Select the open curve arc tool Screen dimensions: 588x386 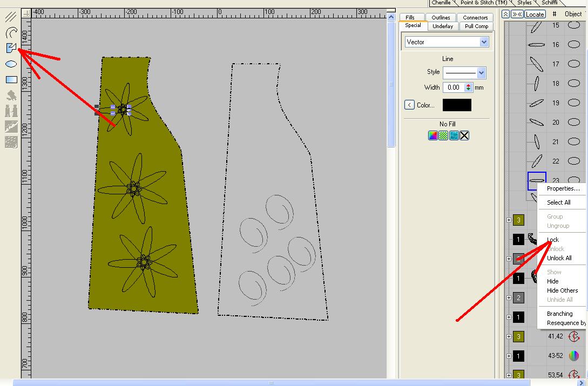(x=11, y=33)
